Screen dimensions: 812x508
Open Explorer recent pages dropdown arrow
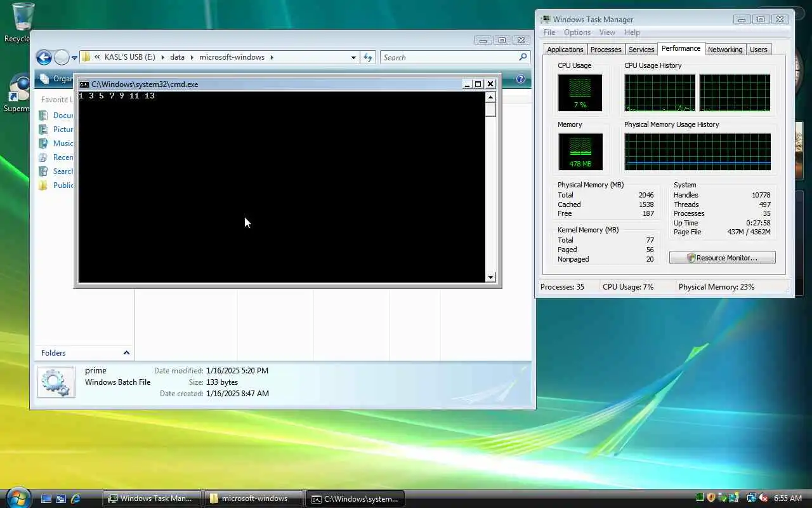74,58
